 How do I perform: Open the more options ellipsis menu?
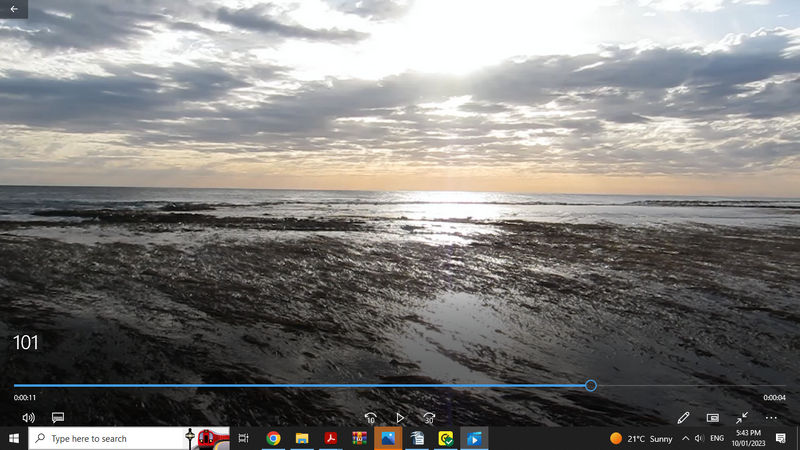click(x=771, y=417)
